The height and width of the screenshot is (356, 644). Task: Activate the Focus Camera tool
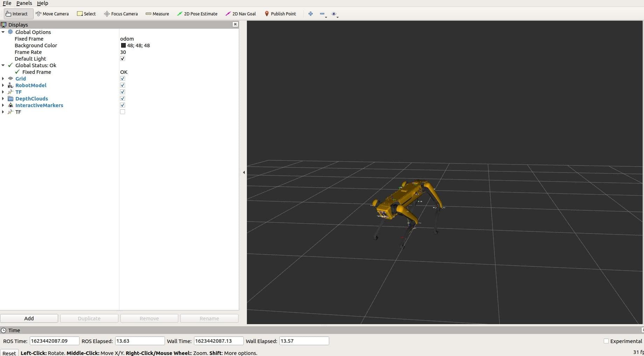tap(121, 14)
